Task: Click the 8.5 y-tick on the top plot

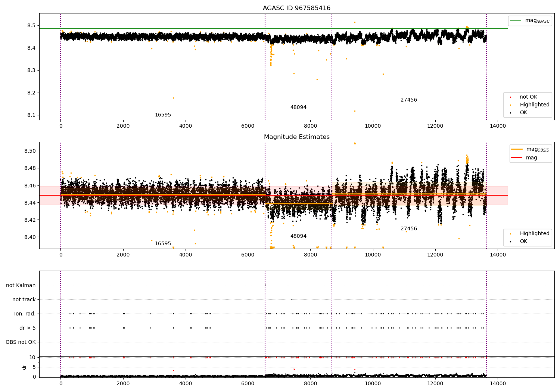Action: [32, 26]
